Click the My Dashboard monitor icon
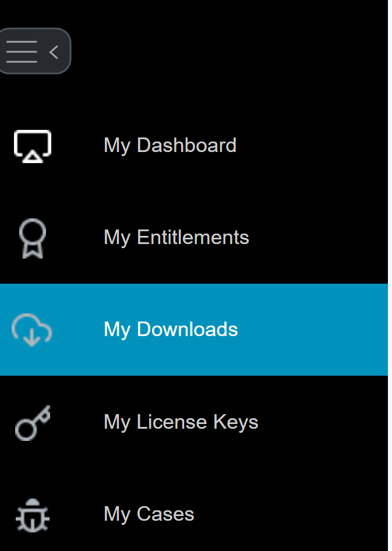 (33, 146)
